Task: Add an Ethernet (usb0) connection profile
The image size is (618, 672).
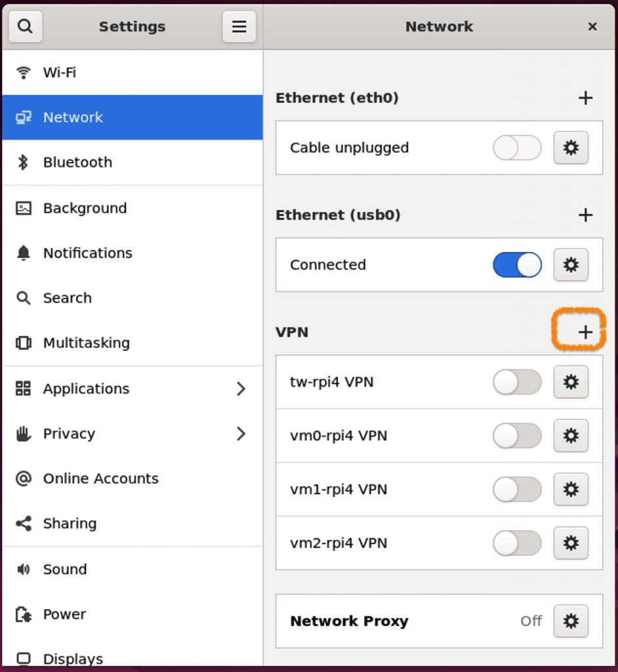Action: coord(585,215)
